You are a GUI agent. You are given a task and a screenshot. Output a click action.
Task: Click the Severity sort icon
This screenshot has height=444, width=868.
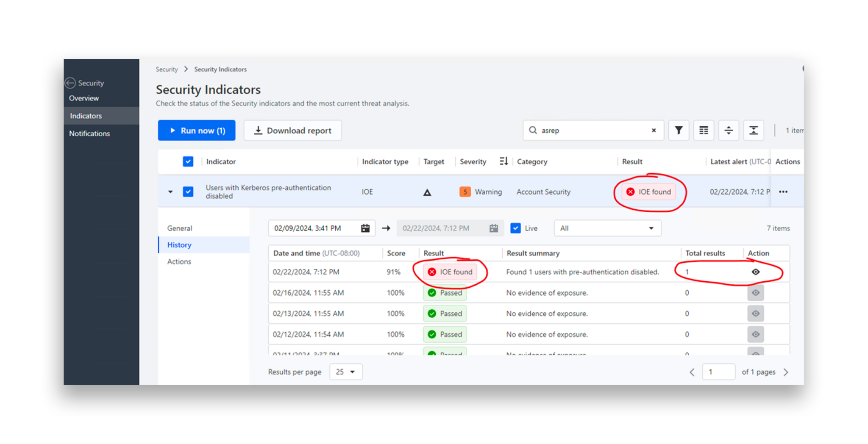(504, 161)
